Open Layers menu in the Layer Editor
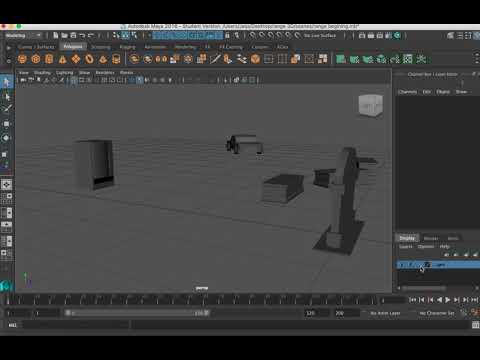Image resolution: width=480 pixels, height=360 pixels. tap(406, 247)
